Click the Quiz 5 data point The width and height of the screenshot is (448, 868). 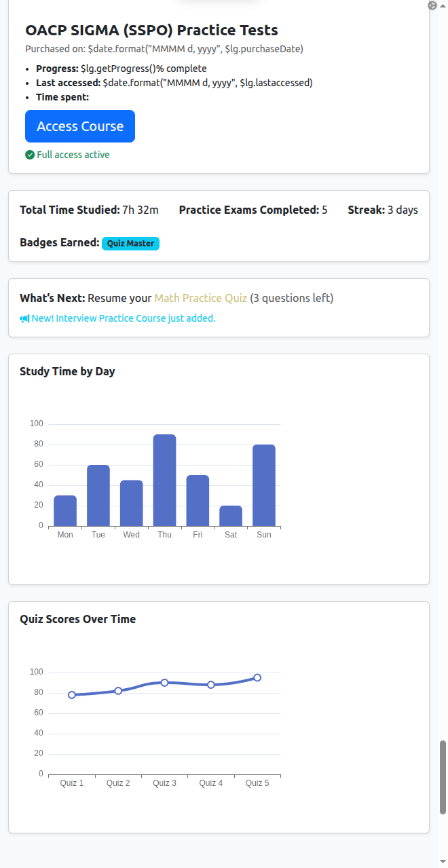pyautogui.click(x=257, y=677)
